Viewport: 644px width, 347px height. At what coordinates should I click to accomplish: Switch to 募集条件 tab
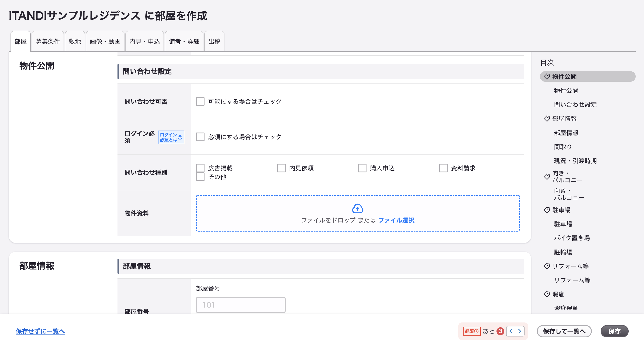[x=48, y=41]
